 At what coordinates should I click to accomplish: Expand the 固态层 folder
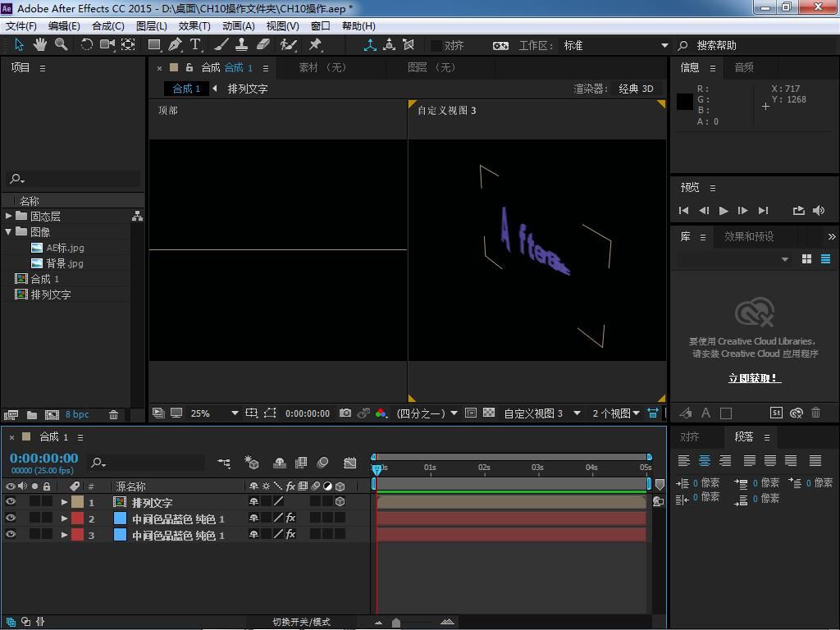coord(8,216)
